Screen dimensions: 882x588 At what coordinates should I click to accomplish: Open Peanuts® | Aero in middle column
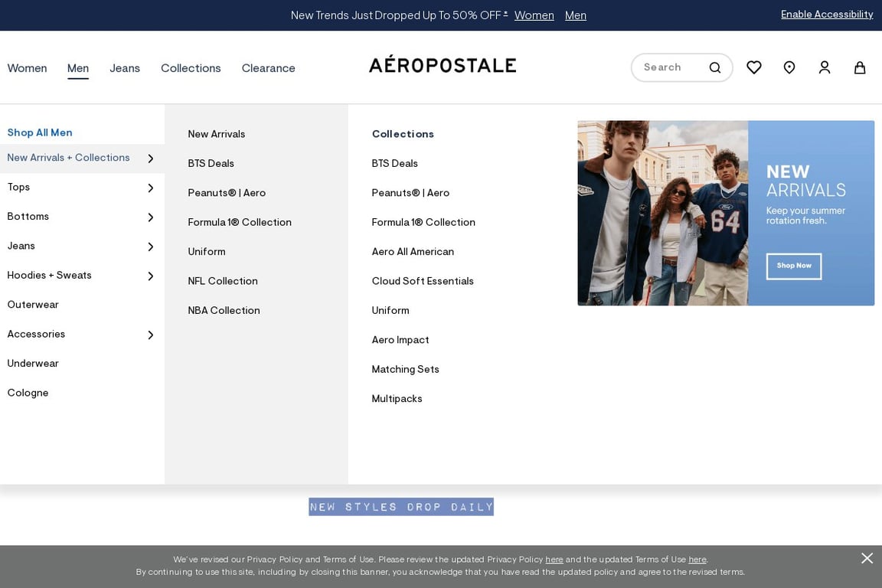227,193
